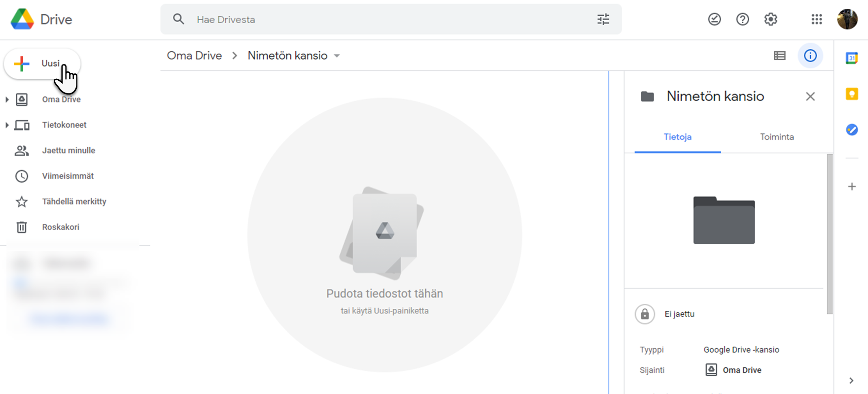This screenshot has width=868, height=394.
Task: Go to Jaettu minulle
Action: coord(69,151)
